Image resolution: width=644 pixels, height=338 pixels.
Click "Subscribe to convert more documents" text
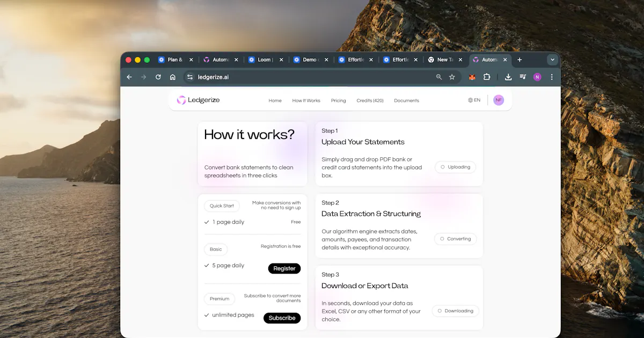click(x=272, y=298)
